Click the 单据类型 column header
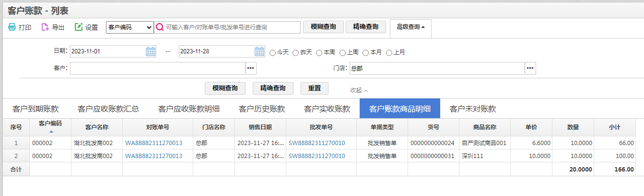Screen dimensions: 644x196 coord(382,127)
